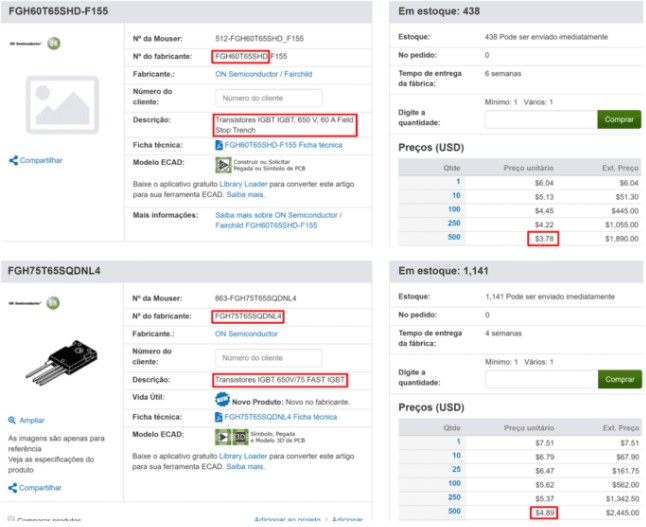This screenshot has height=527, width=646.
Task: Open ON Semiconductor manufacturer link for FGH75T65SQDNL4
Action: click(246, 334)
